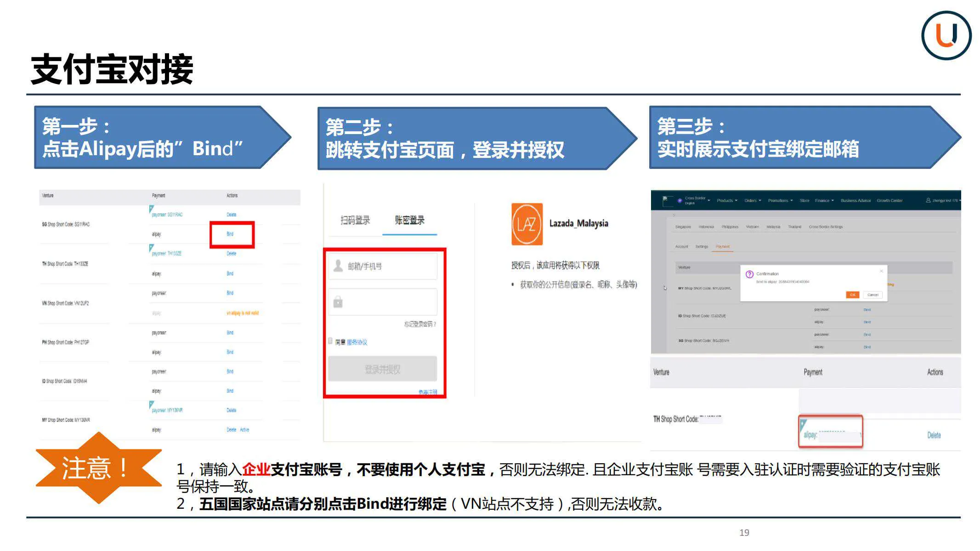
Task: Select the 账密登录 login tab
Action: click(x=410, y=219)
